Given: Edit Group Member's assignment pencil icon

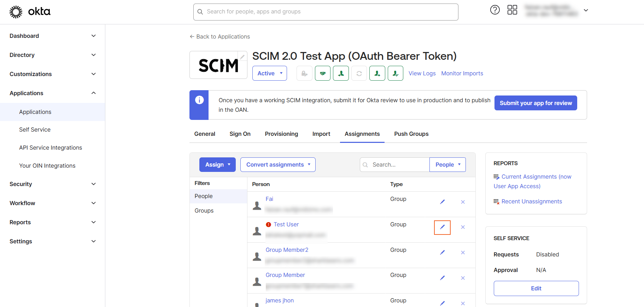Looking at the screenshot, I should pyautogui.click(x=442, y=278).
